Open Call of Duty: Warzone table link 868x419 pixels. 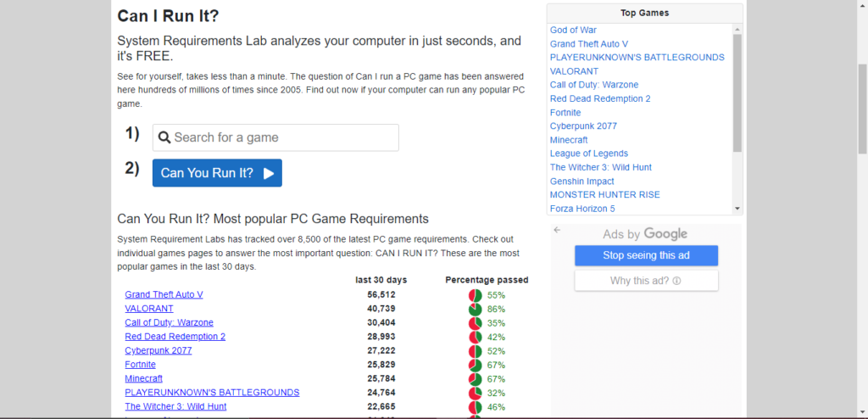point(169,322)
